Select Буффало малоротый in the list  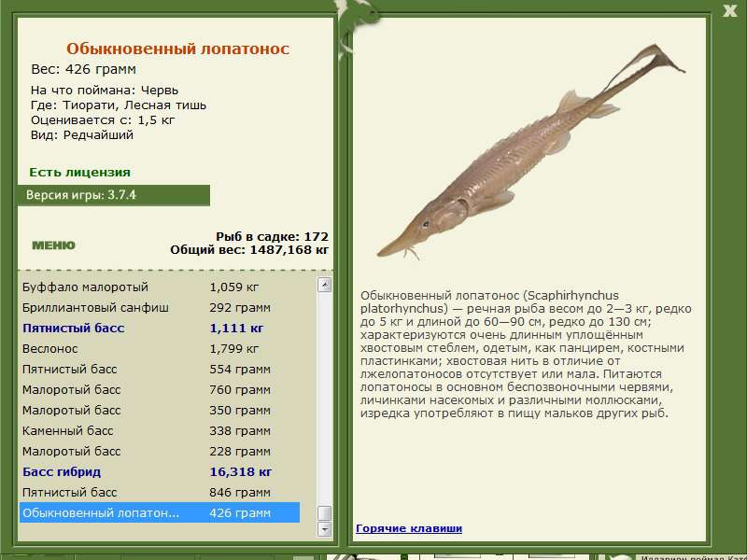tap(160, 287)
